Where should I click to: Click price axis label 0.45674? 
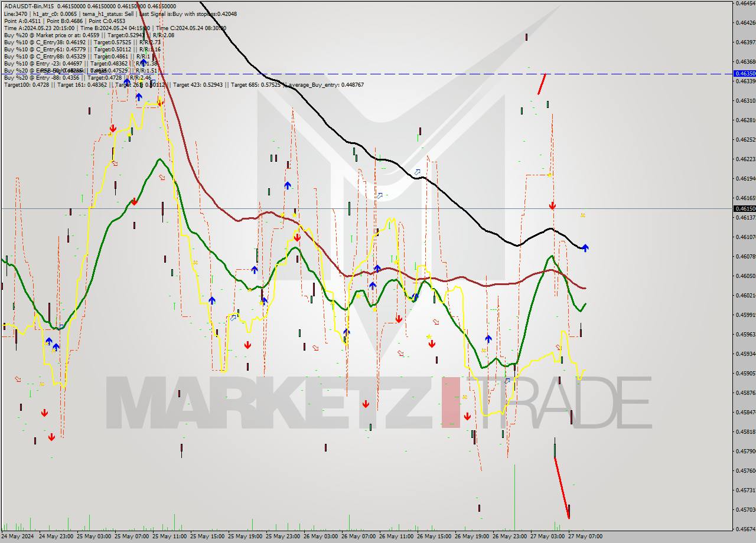745,529
